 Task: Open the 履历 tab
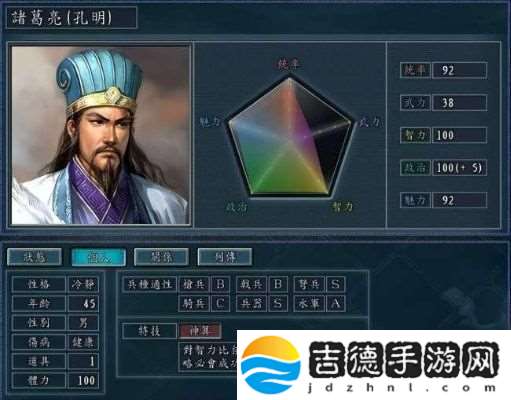(x=162, y=257)
